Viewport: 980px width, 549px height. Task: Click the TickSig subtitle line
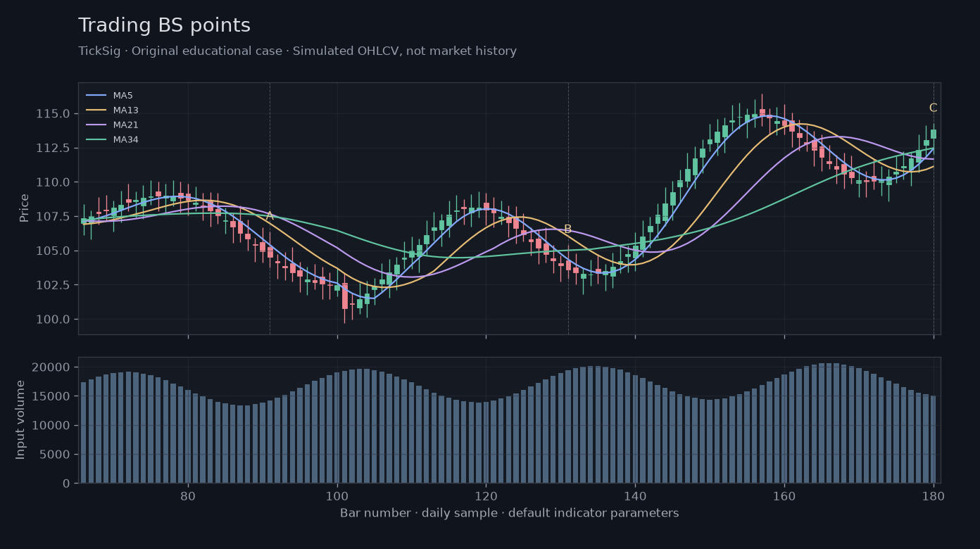[297, 51]
